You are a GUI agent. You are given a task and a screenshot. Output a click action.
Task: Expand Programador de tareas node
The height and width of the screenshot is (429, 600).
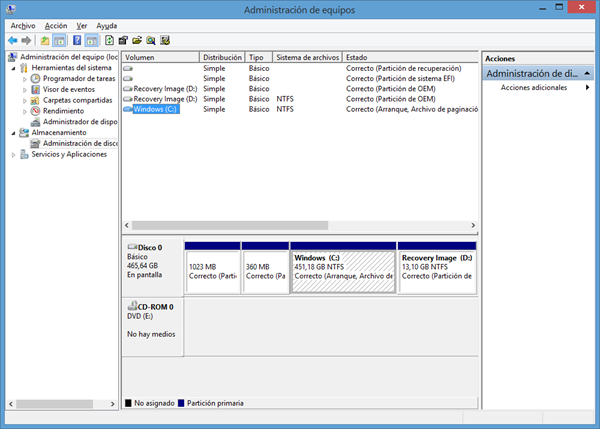25,78
